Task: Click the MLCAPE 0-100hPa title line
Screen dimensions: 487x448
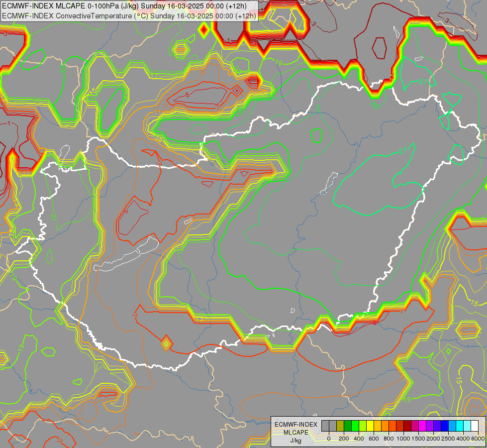Action: coord(124,6)
